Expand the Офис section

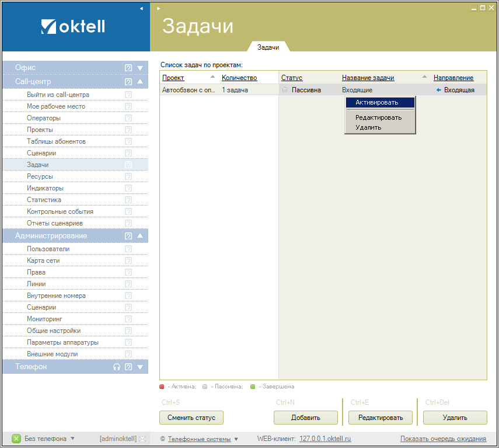(140, 68)
